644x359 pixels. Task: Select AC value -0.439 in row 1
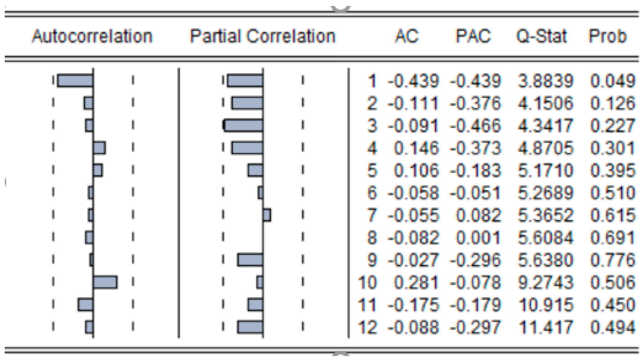click(x=413, y=81)
